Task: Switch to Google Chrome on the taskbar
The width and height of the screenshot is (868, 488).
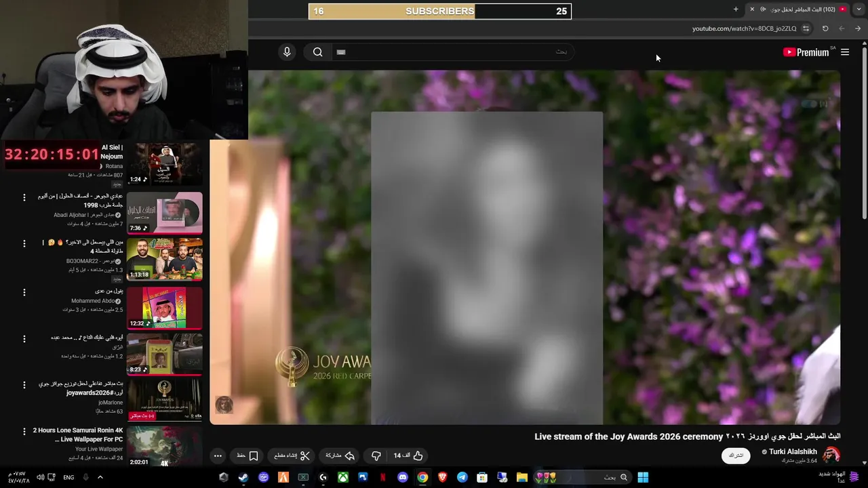Action: [x=422, y=477]
